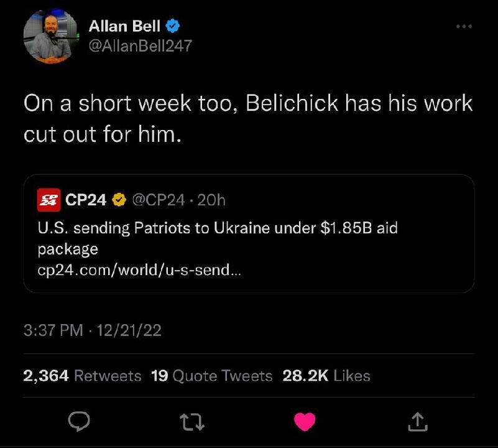
Task: Open Allan Bell's profile picture
Action: (x=50, y=37)
